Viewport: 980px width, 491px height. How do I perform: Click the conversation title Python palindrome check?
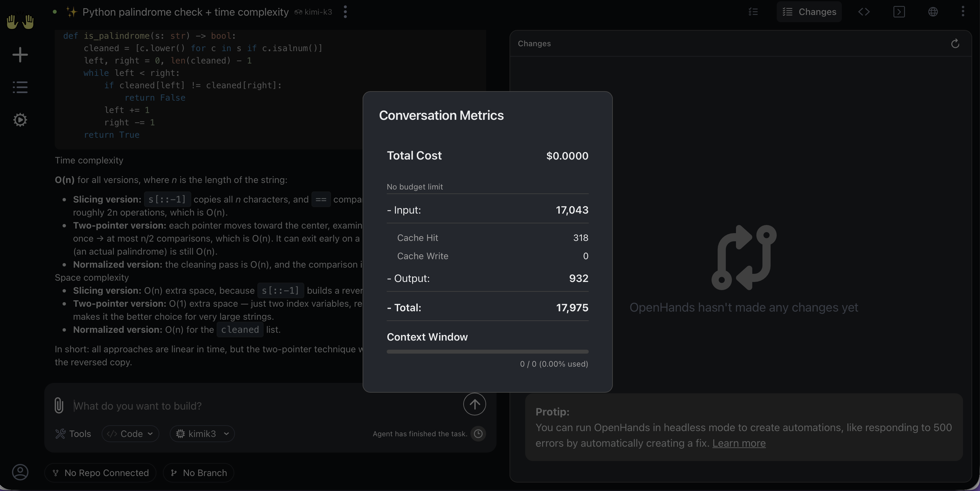(186, 12)
